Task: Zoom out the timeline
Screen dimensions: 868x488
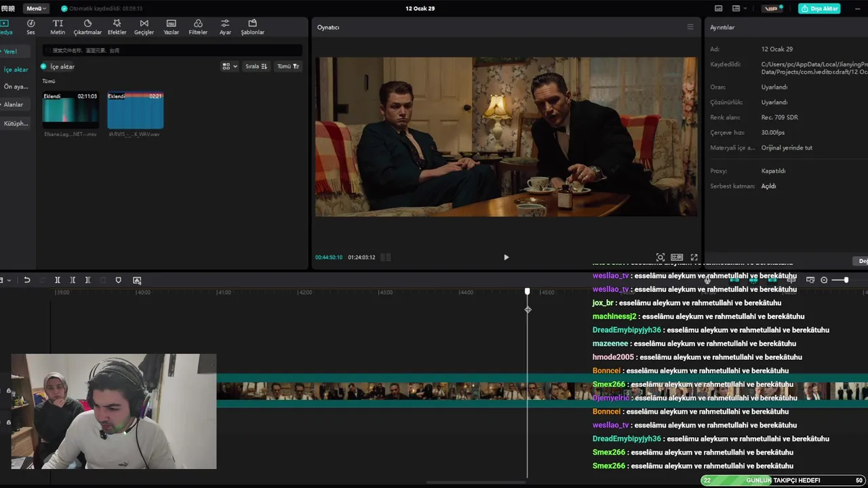Action: (824, 280)
